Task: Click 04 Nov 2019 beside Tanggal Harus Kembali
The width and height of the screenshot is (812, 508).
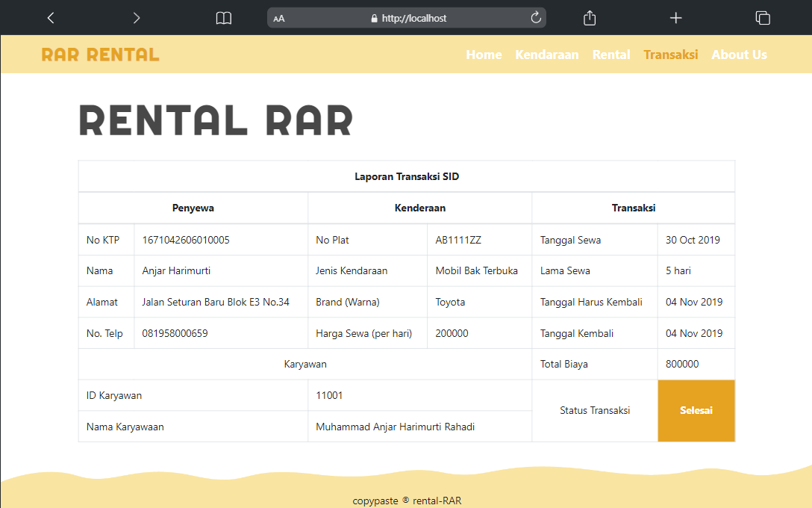Action: [694, 303]
